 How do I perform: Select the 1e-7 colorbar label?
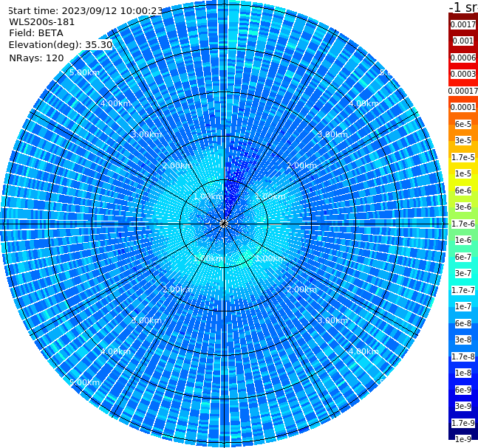pyautogui.click(x=463, y=306)
